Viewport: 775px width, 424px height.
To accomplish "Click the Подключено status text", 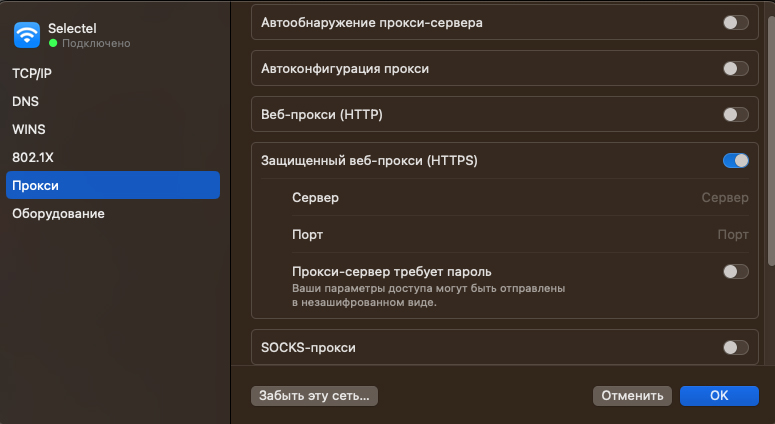I will coord(96,43).
